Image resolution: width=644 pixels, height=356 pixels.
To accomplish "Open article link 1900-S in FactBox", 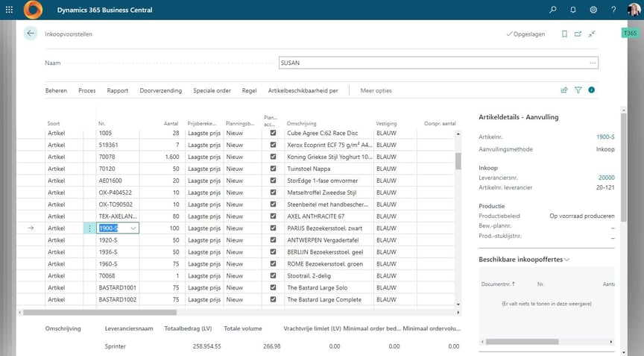I will 605,137.
